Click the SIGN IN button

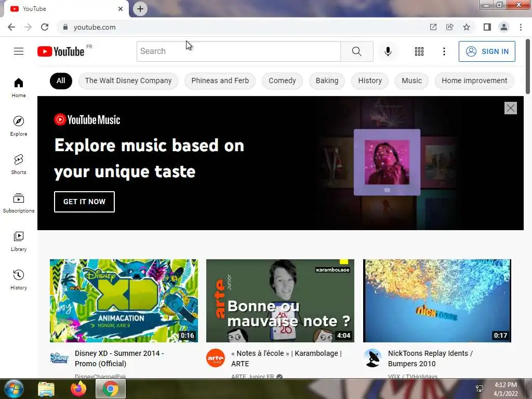coord(487,51)
